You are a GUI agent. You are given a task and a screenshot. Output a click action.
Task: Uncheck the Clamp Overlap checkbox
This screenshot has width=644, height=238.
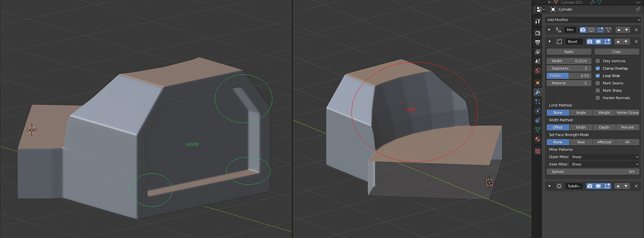coord(598,68)
